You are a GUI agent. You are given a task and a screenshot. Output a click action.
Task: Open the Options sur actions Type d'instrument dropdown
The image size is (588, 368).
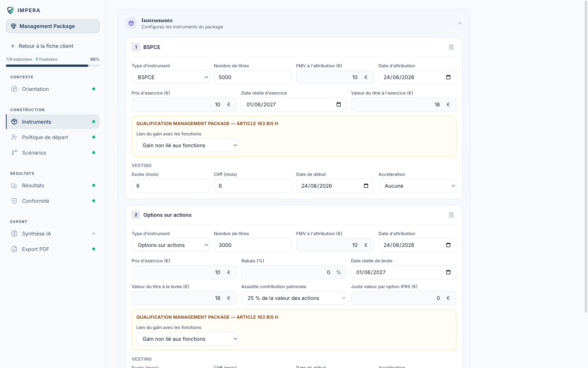[x=171, y=245]
